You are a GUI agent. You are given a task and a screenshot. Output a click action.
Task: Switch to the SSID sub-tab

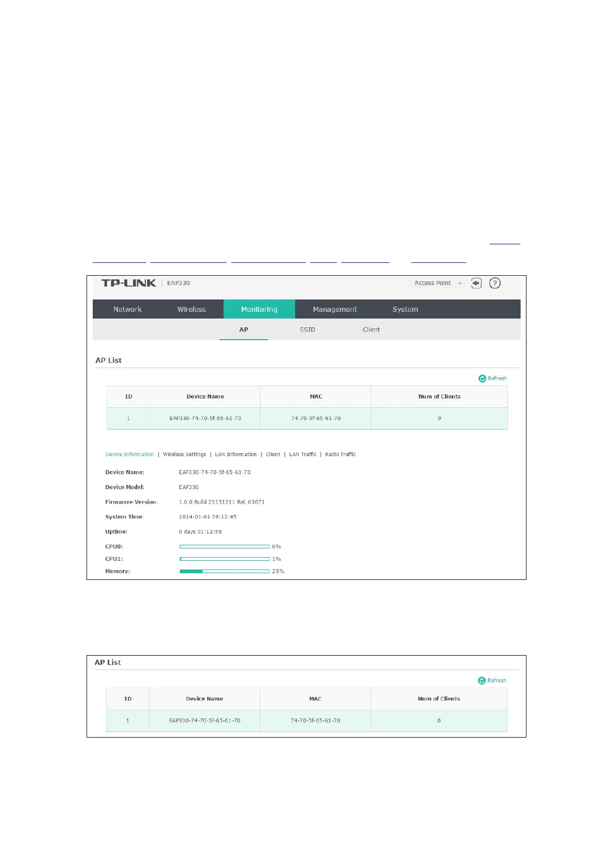308,329
